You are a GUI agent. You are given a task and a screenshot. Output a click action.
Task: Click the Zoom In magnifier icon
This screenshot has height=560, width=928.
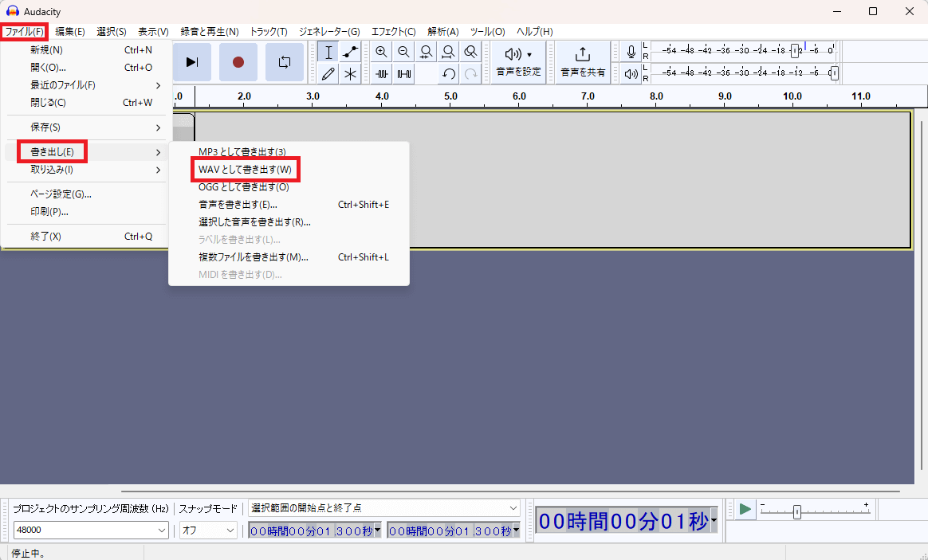point(382,52)
